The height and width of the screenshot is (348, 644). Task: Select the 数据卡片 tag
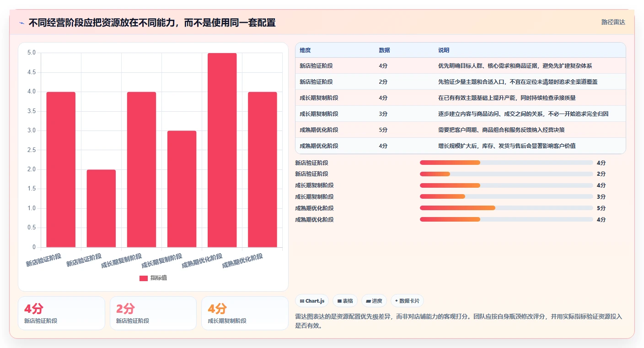(407, 301)
